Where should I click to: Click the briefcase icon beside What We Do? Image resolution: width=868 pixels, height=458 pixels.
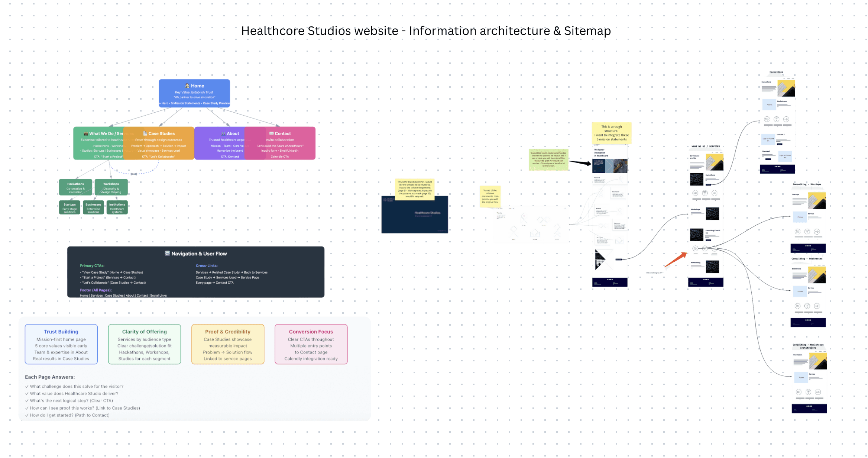point(86,133)
